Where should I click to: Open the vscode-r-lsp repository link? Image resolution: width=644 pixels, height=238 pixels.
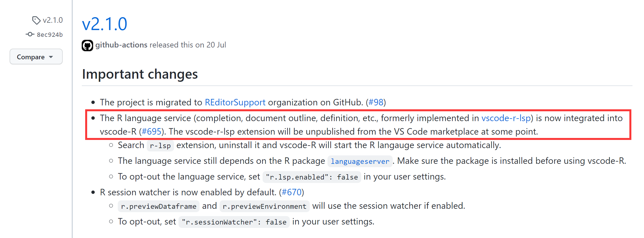(506, 118)
